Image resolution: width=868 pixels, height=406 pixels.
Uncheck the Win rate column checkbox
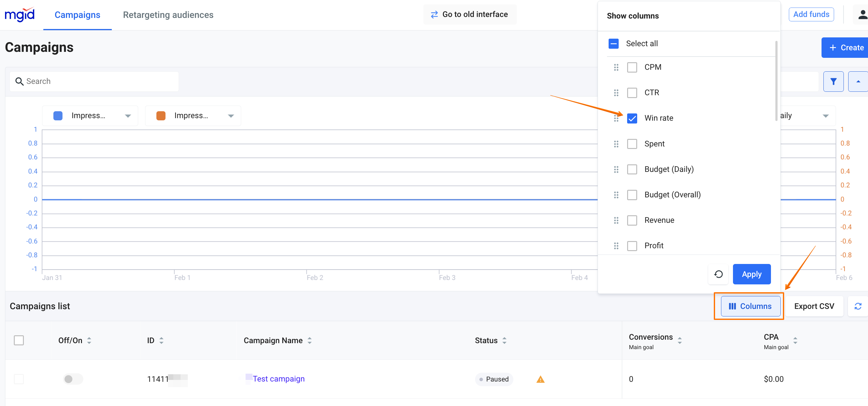632,118
